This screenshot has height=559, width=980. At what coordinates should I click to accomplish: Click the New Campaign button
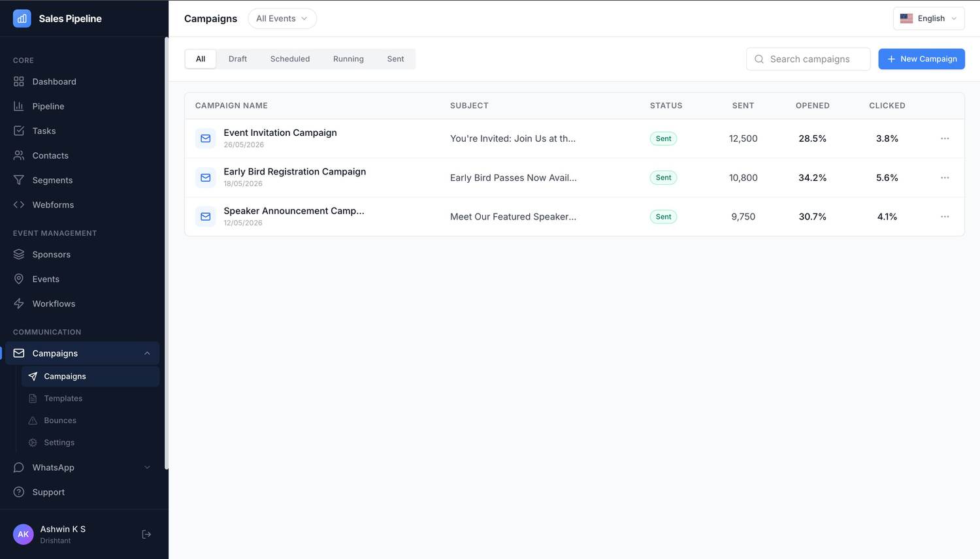[921, 59]
